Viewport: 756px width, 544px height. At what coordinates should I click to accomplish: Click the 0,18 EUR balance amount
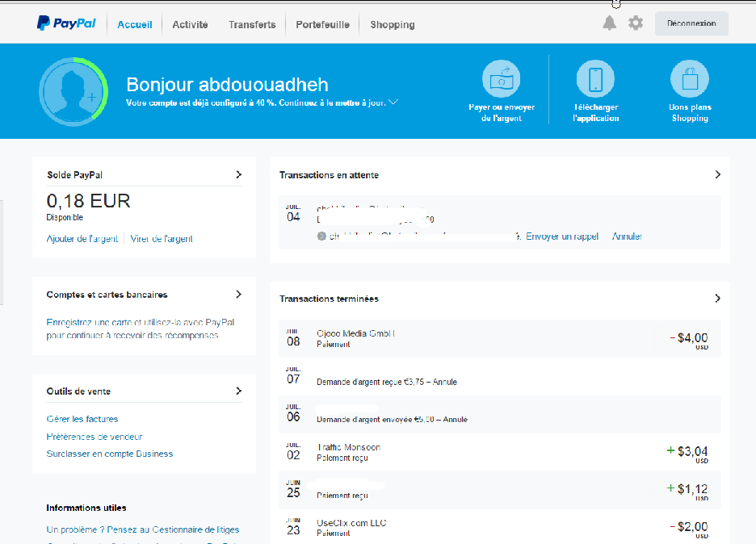pyautogui.click(x=88, y=201)
